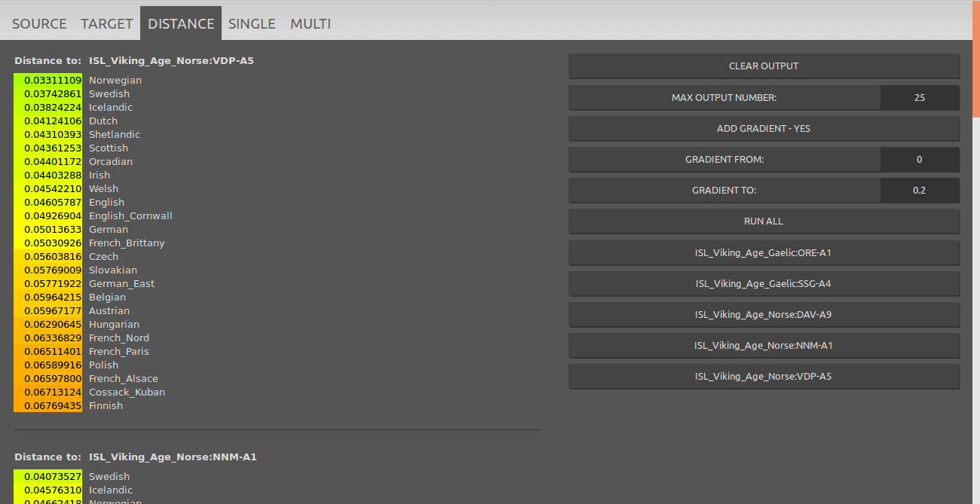
Task: Click the Icelandic entry in the first list
Action: point(111,108)
